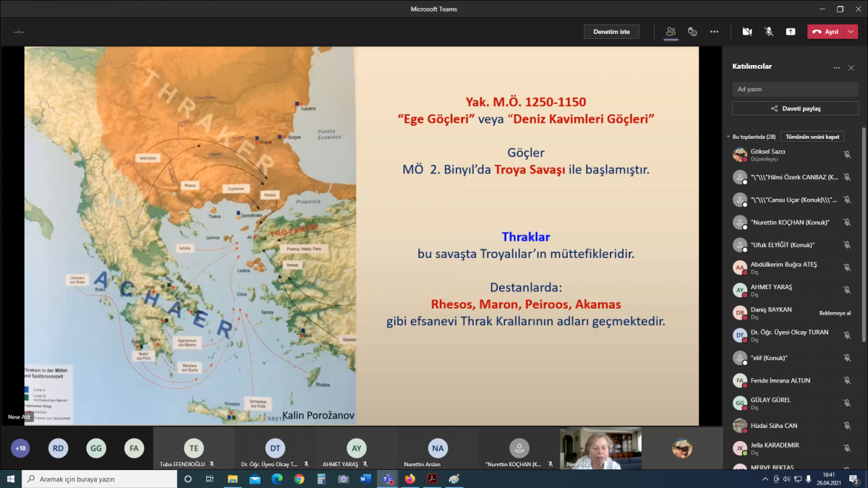Mute everyone with Tümünün sesini kapat
This screenshot has width=868, height=488.
point(812,137)
